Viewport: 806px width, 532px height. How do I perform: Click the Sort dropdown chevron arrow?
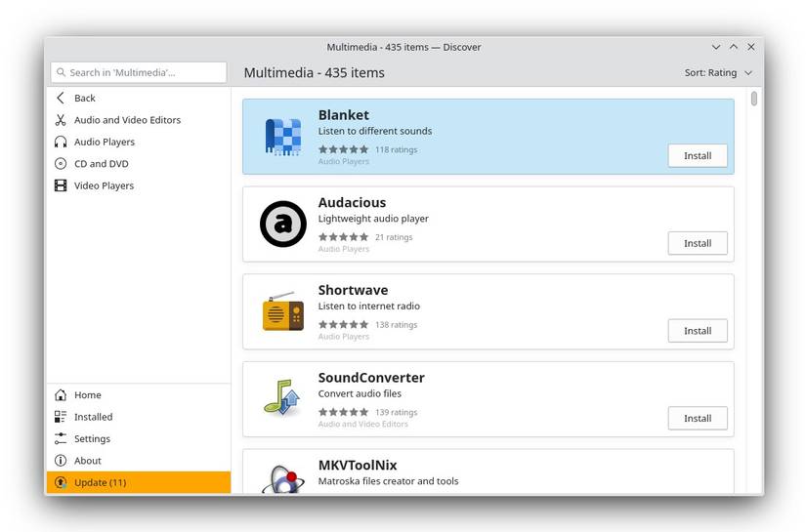click(748, 73)
